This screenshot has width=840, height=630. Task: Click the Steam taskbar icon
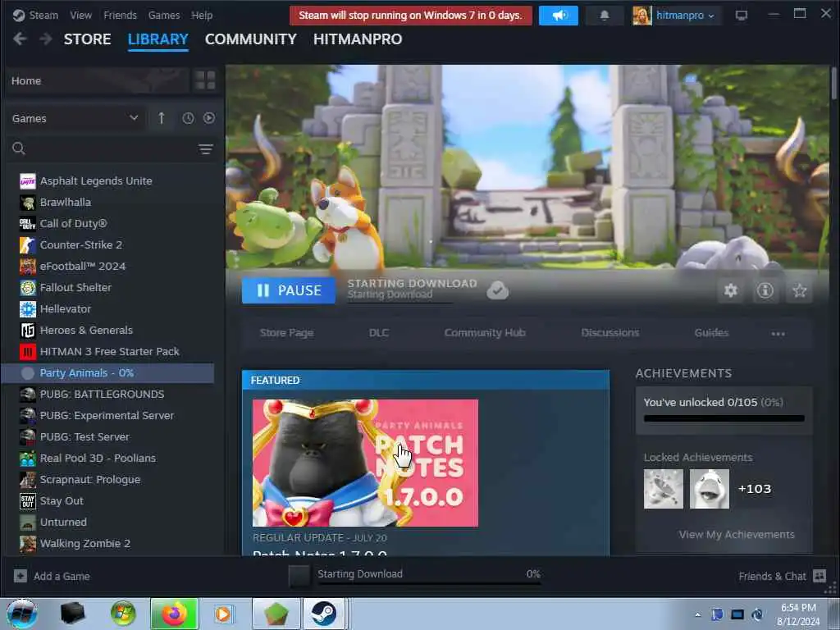click(324, 614)
